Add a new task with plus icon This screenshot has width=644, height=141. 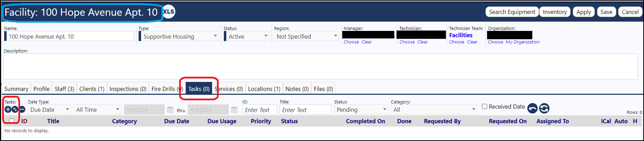click(8, 110)
